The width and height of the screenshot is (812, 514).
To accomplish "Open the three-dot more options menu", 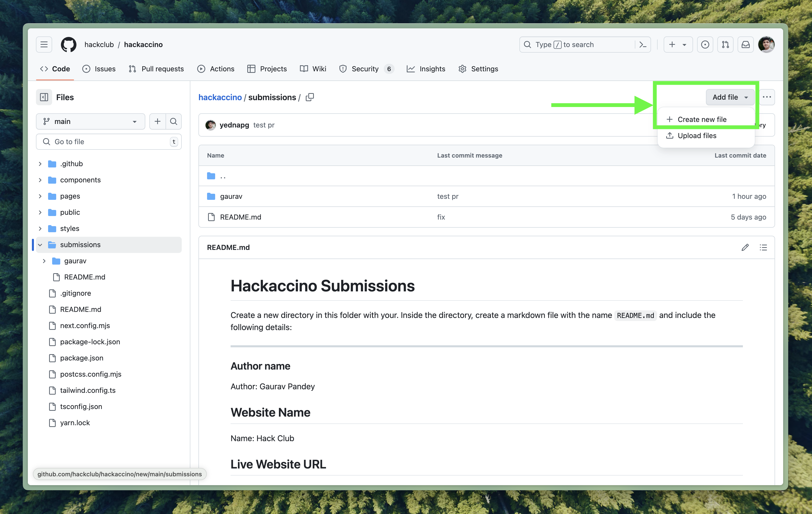I will [x=766, y=97].
